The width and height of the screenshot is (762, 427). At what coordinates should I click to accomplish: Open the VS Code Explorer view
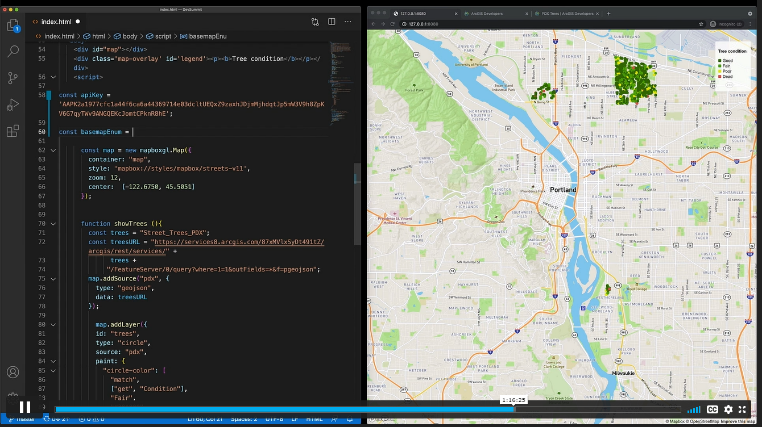[13, 25]
